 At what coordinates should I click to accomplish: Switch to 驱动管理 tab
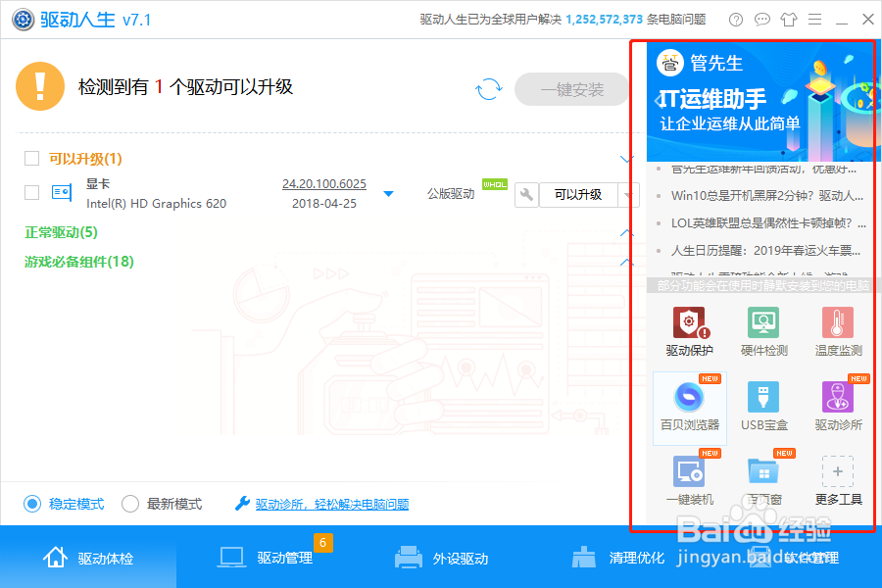265,557
